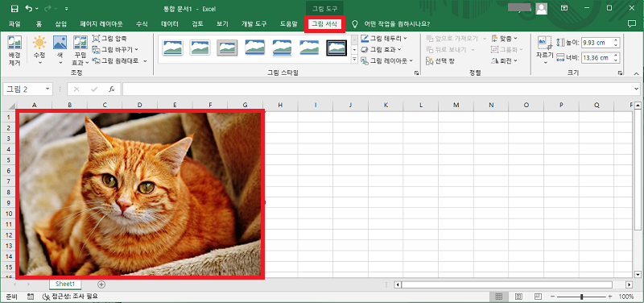Open the 맞춤 (Align) dropdown

[504, 38]
